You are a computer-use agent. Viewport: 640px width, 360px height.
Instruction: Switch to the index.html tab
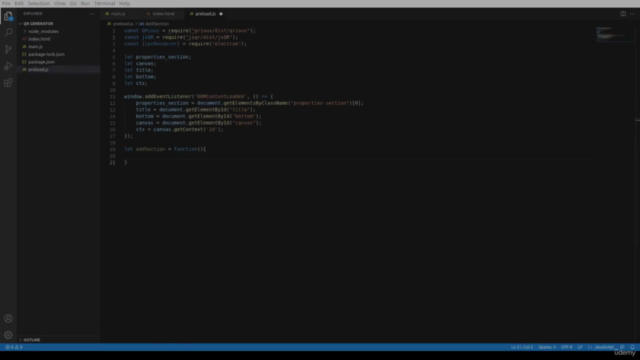pos(164,14)
